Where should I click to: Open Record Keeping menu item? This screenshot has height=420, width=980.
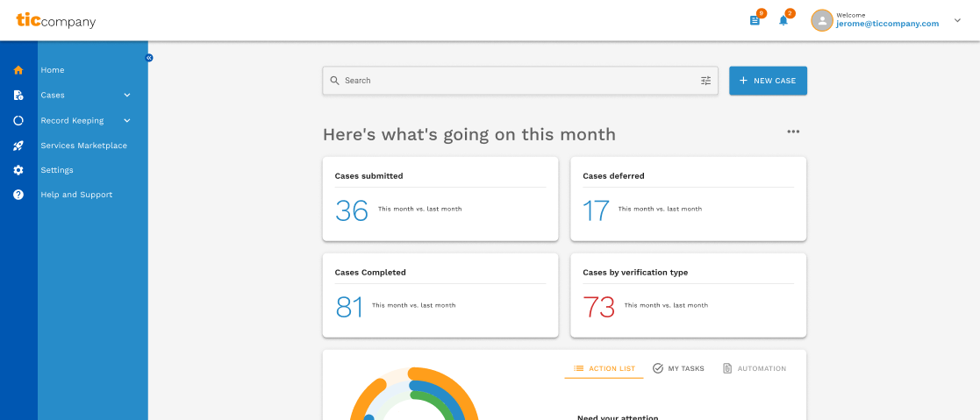(73, 121)
